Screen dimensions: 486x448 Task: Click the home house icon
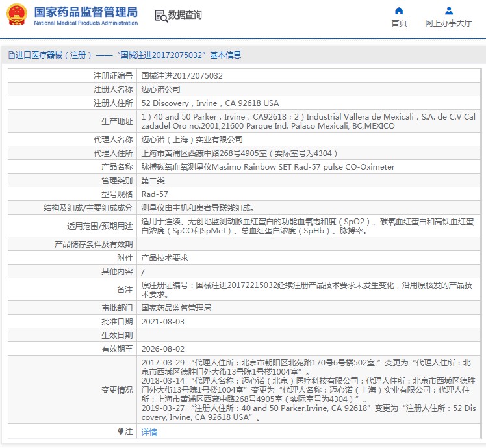(399, 11)
